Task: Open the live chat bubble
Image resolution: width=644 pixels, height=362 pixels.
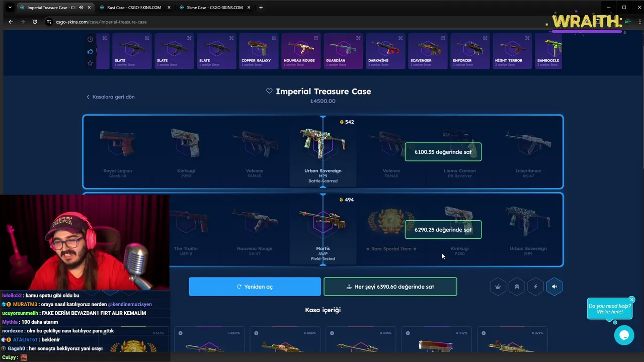Action: (x=624, y=335)
